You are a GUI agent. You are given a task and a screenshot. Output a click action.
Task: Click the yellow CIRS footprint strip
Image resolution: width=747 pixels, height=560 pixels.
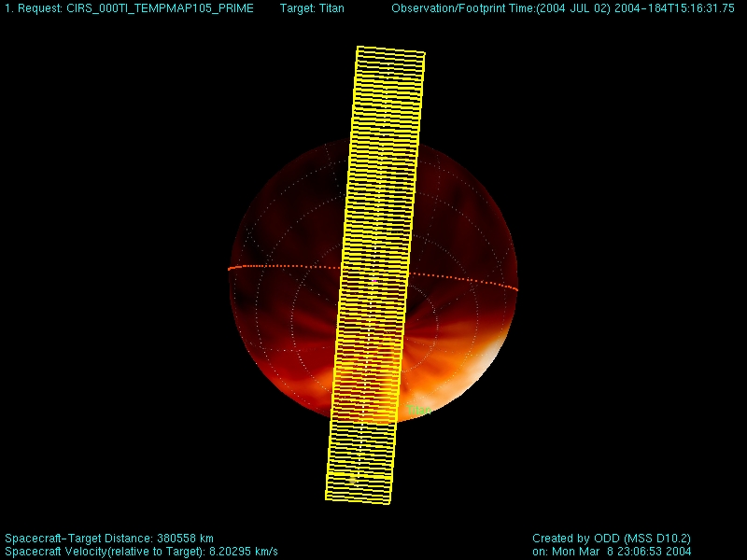tap(375, 274)
